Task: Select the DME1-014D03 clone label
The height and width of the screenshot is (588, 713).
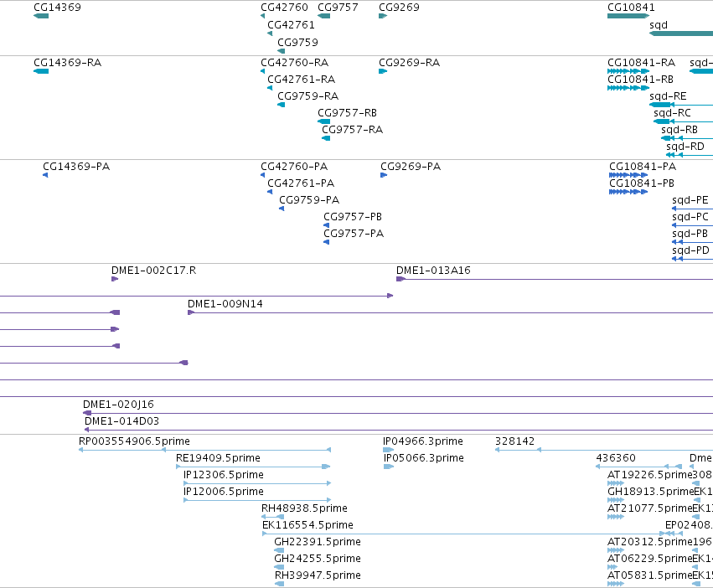Action: pyautogui.click(x=121, y=421)
